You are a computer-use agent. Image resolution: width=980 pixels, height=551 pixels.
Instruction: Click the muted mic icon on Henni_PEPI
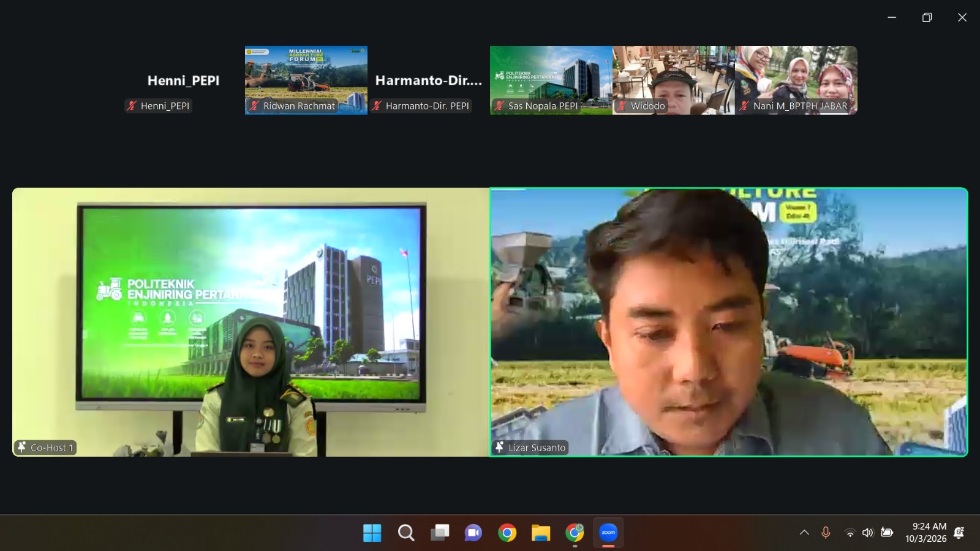click(x=131, y=106)
